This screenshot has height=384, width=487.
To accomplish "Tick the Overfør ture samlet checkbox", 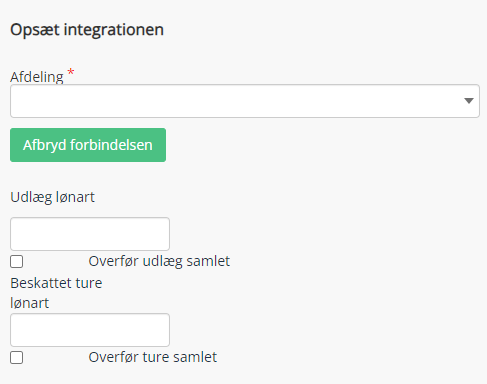I will click(17, 358).
